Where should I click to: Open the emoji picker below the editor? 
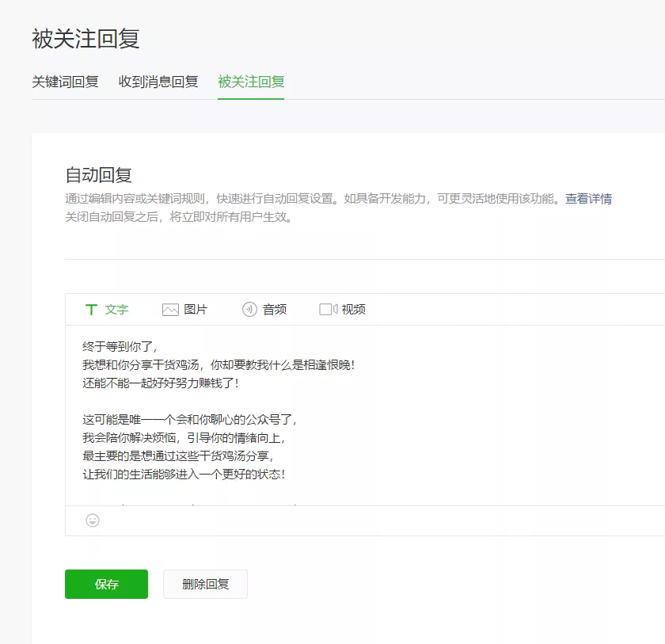point(93,520)
